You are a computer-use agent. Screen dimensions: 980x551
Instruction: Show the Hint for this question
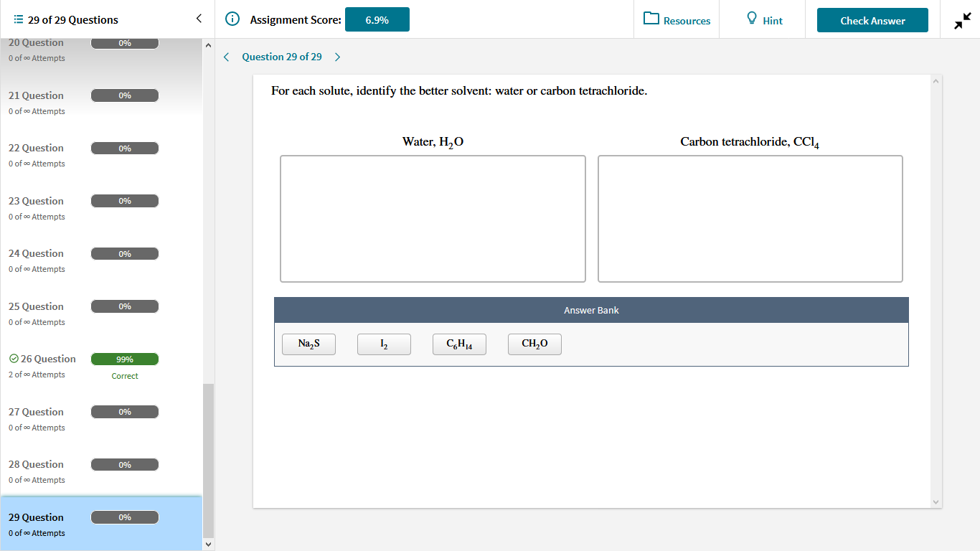coord(765,20)
